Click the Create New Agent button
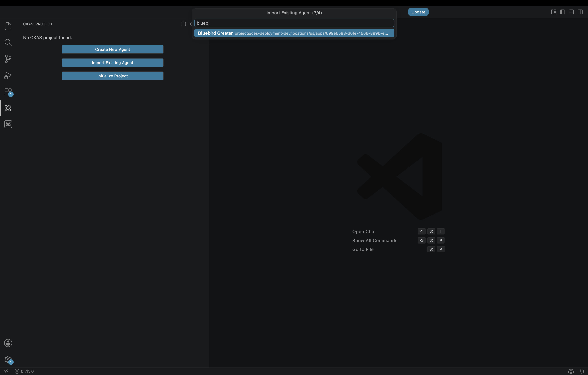The image size is (588, 375). point(113,49)
